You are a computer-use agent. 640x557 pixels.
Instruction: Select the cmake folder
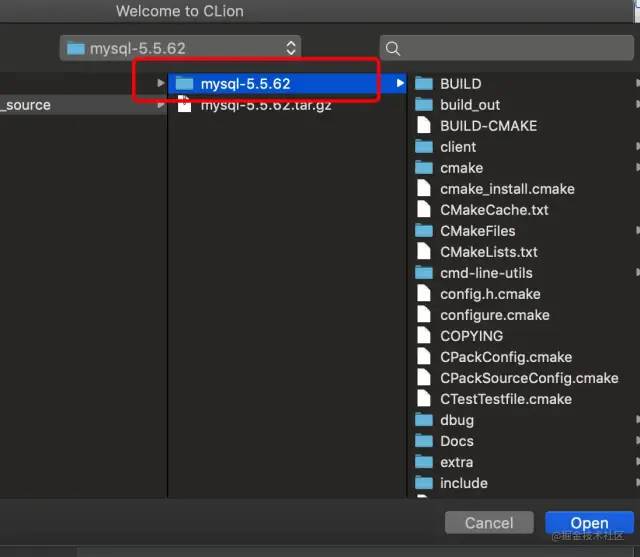click(461, 168)
